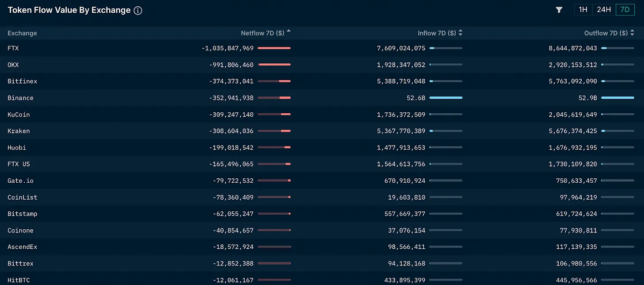Open the FTX exchange row

(322, 48)
